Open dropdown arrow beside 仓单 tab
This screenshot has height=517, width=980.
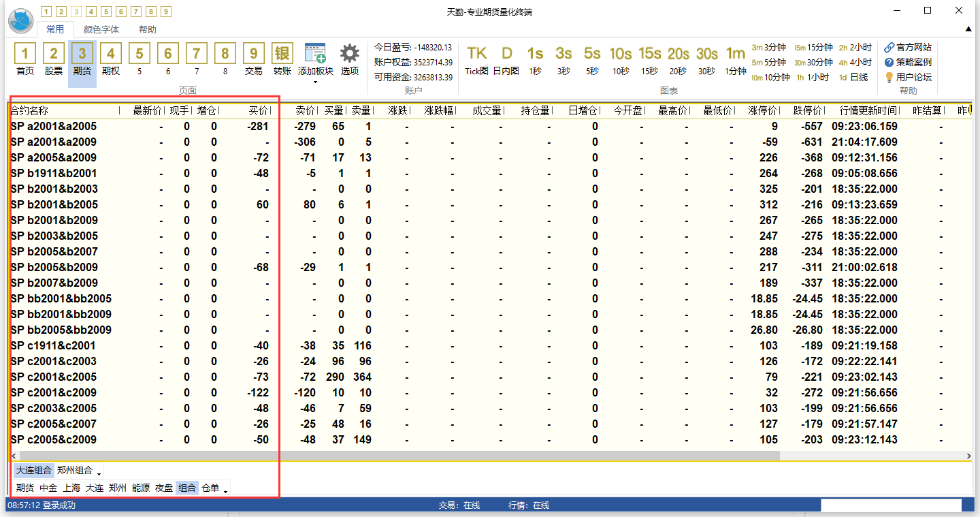[225, 490]
